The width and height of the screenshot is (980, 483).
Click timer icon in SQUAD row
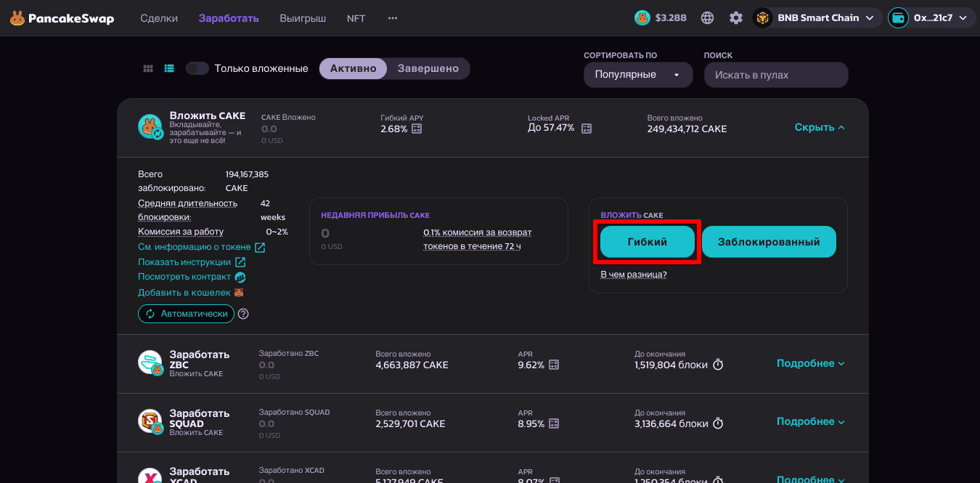[x=718, y=423]
